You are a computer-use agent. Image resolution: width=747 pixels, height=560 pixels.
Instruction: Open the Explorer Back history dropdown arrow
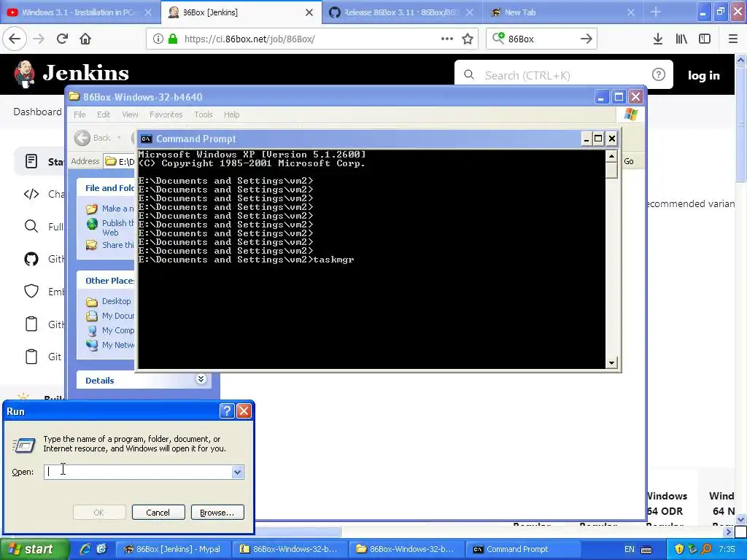tap(119, 138)
